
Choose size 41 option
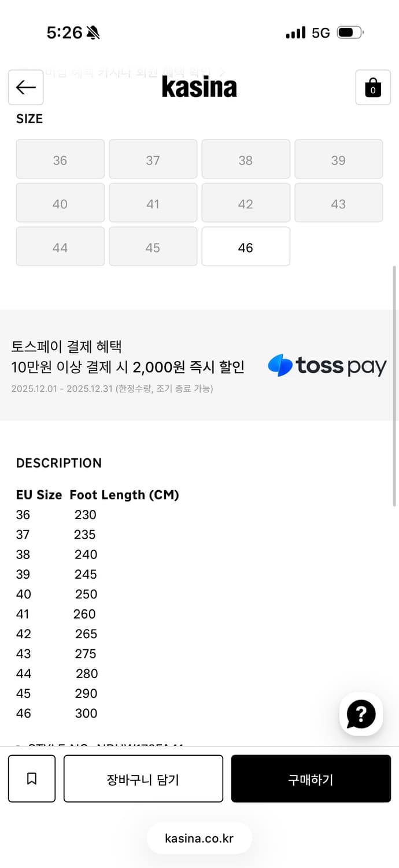click(153, 204)
